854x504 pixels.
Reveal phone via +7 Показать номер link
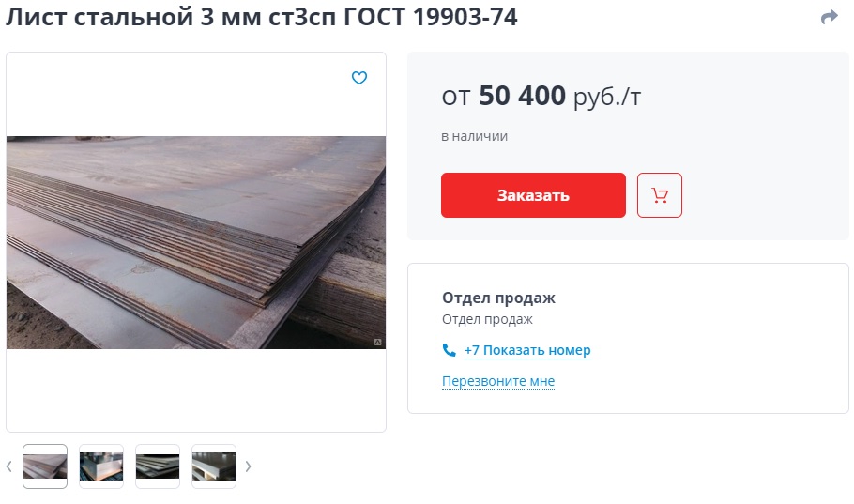(527, 350)
